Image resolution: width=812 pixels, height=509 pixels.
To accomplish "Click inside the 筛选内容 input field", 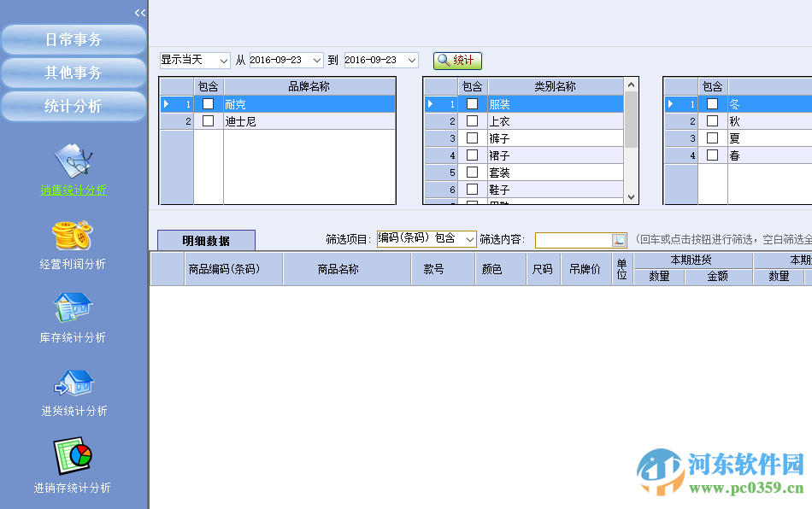I will click(x=573, y=240).
